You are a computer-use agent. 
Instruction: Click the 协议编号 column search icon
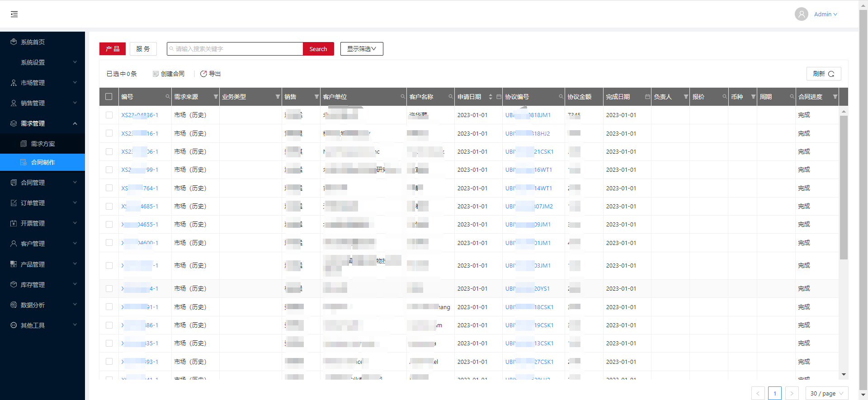coord(561,97)
